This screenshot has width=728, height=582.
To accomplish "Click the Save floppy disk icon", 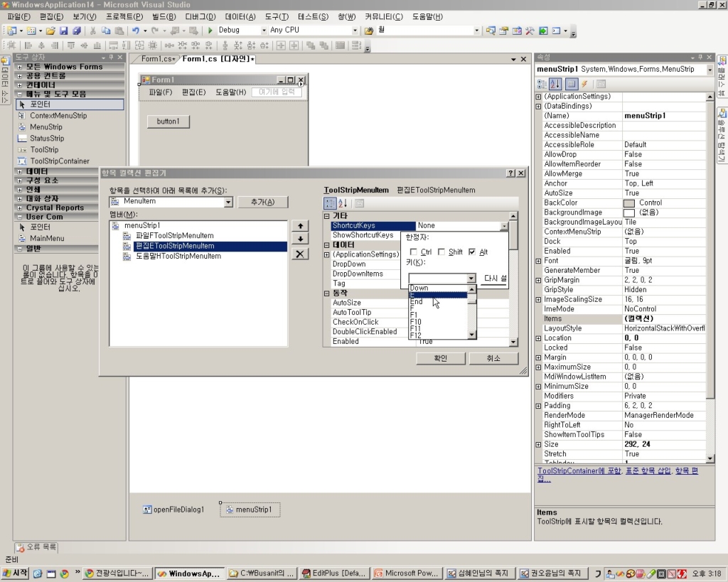I will pos(63,31).
